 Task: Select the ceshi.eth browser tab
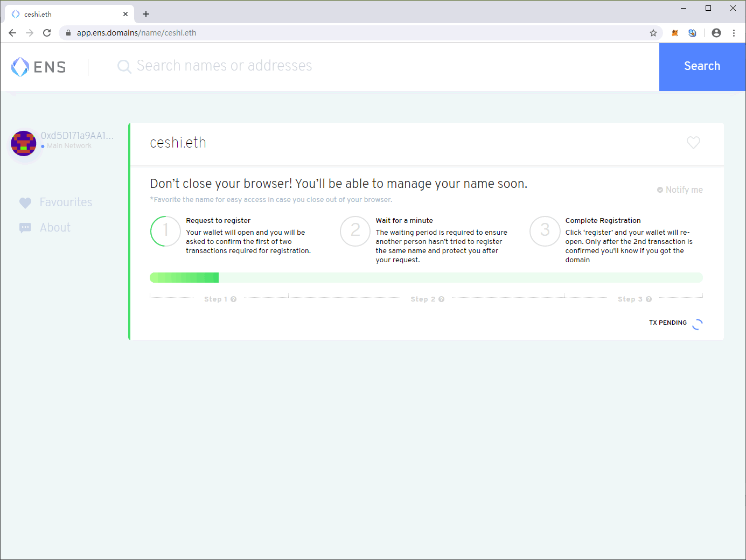[x=69, y=14]
